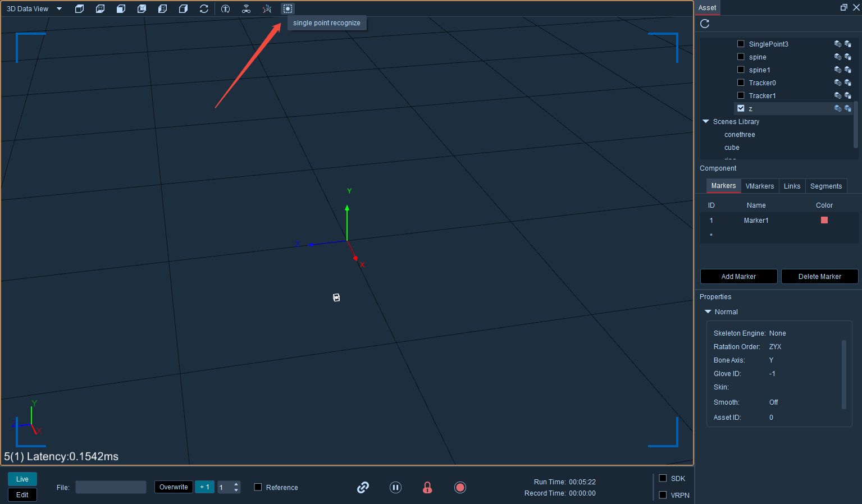The height and width of the screenshot is (504, 862).
Task: Collapse the Normal properties section
Action: coord(708,311)
